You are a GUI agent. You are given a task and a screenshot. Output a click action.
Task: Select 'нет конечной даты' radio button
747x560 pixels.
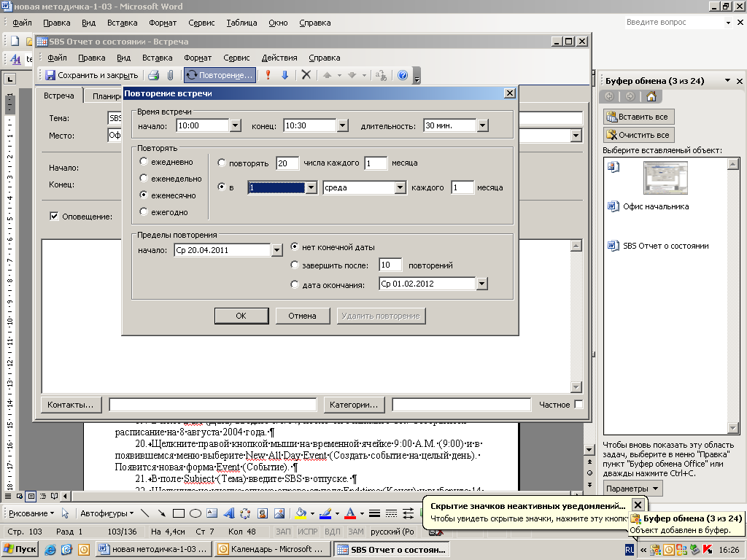point(295,246)
